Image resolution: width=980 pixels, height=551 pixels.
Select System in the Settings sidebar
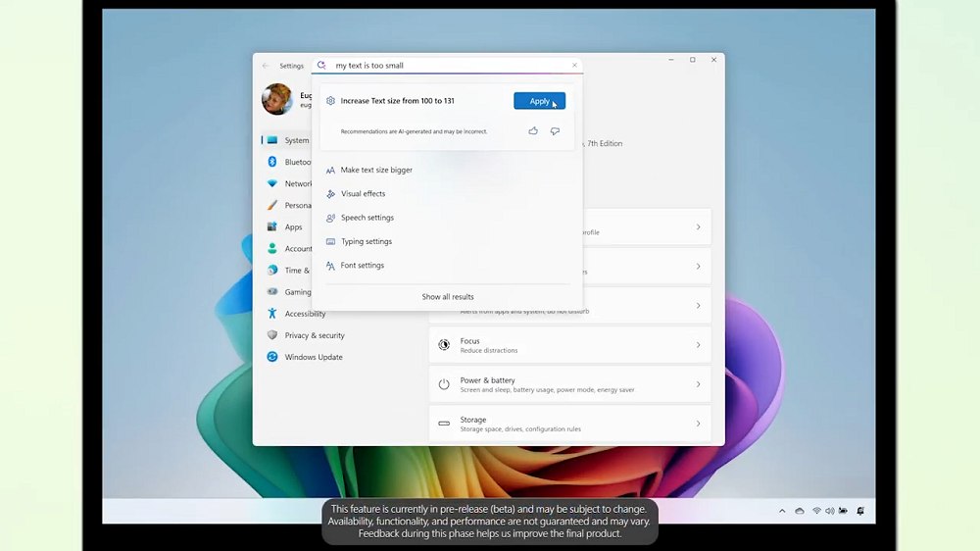click(x=286, y=140)
